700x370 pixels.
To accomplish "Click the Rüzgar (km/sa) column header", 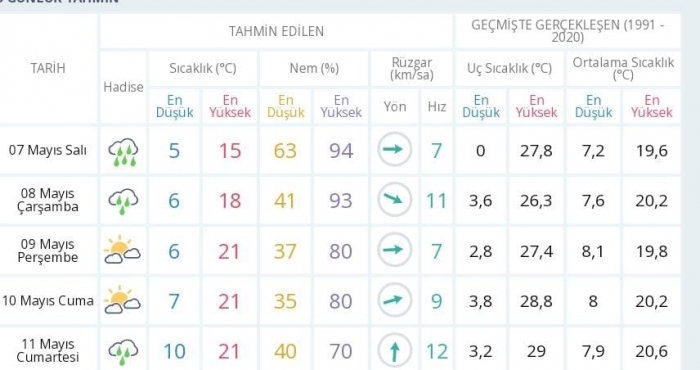I will click(412, 68).
